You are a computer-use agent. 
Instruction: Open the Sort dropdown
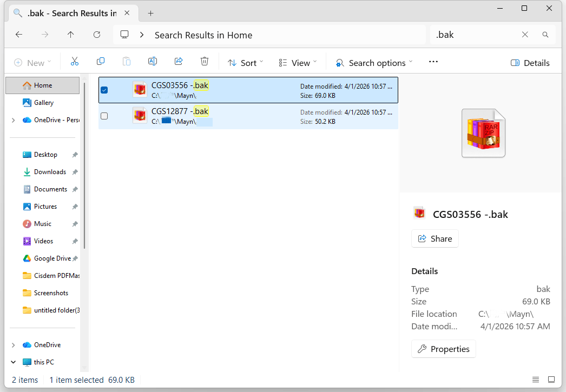point(245,62)
